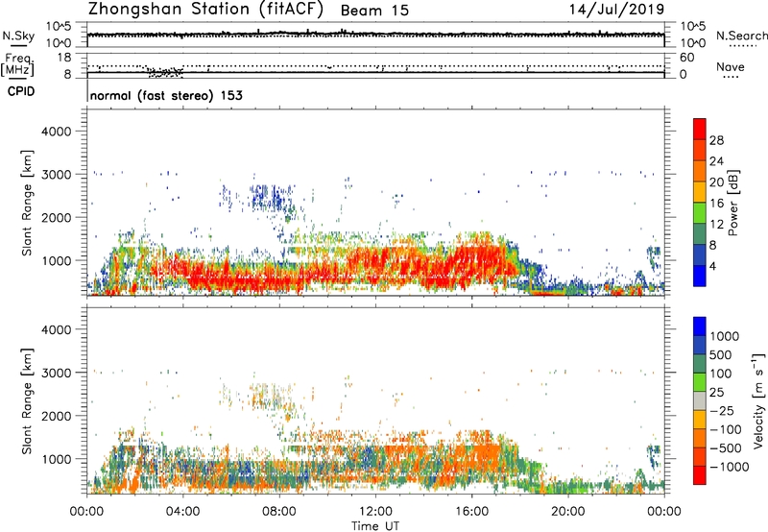Click the date '14/Jul/2019'
The width and height of the screenshot is (768, 532).
[x=616, y=10]
